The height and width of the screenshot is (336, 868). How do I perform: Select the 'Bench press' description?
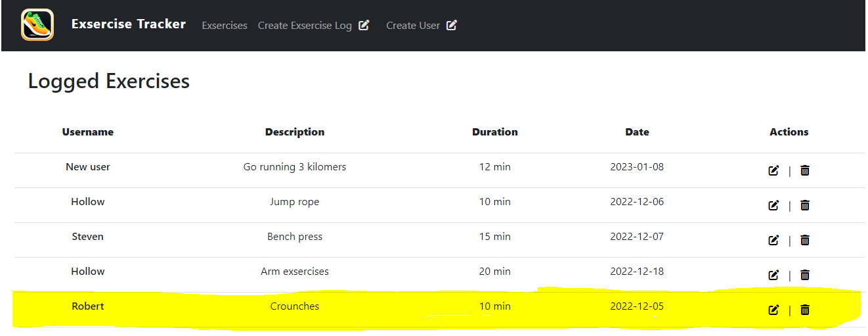click(x=295, y=237)
